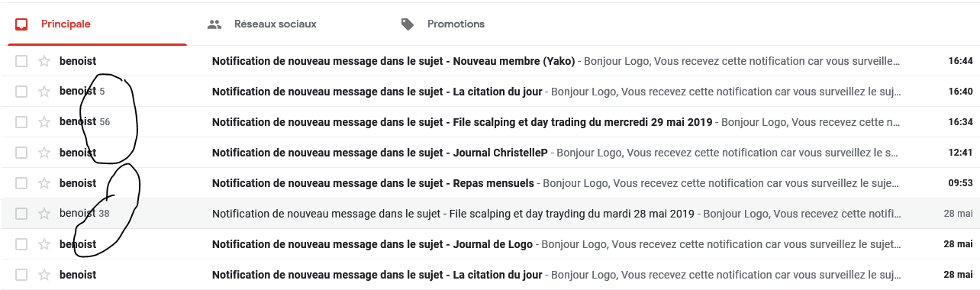The height and width of the screenshot is (290, 980).
Task: Switch to the Réseaux sociaux tab
Action: tap(262, 24)
